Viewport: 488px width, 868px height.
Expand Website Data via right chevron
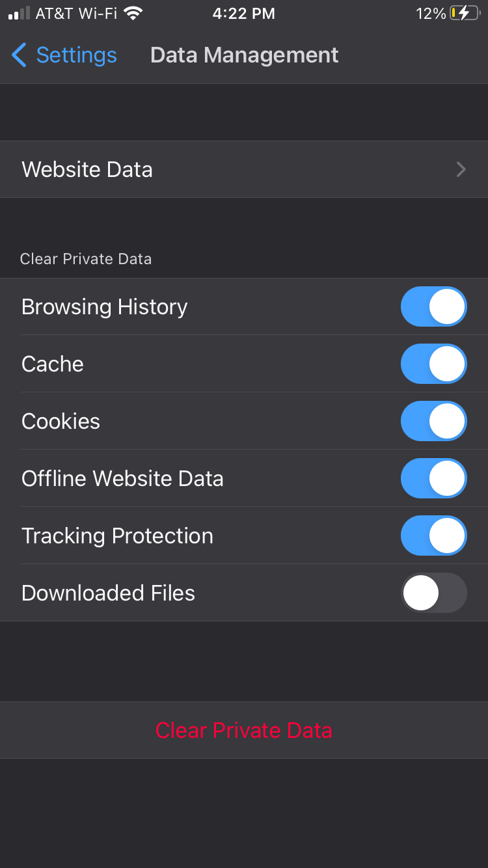point(461,170)
